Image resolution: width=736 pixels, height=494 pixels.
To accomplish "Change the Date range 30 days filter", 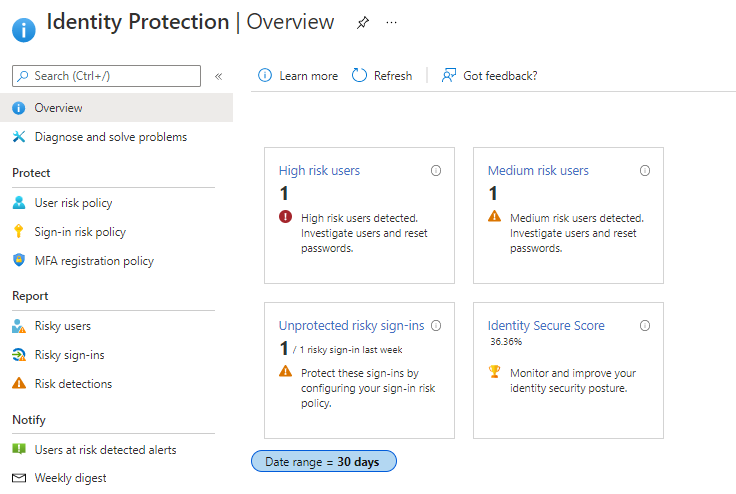I will (x=324, y=461).
